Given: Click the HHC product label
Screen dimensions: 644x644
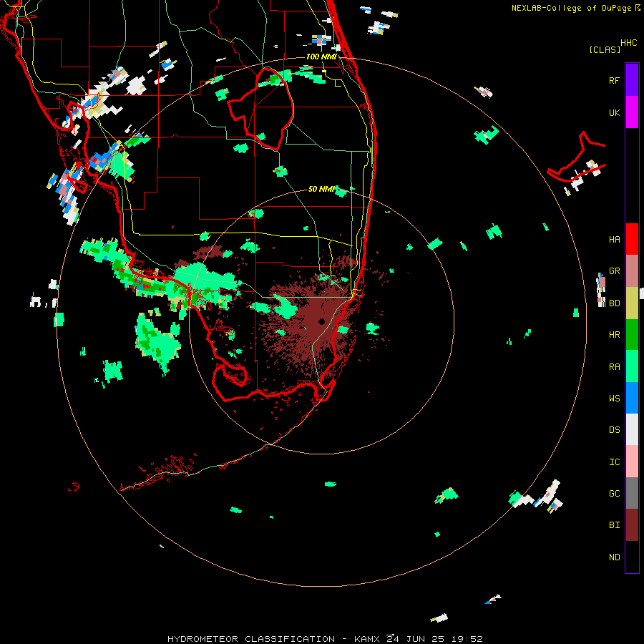Looking at the screenshot, I should (x=628, y=43).
